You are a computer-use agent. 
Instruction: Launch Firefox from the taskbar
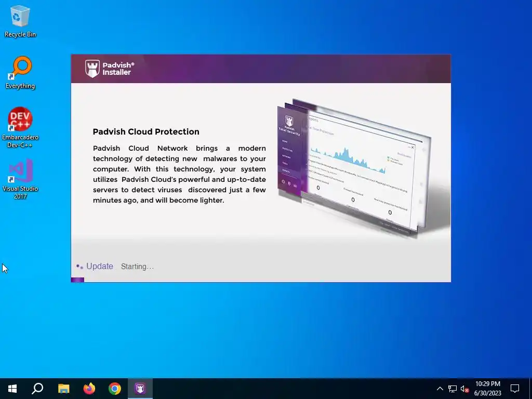(x=89, y=389)
